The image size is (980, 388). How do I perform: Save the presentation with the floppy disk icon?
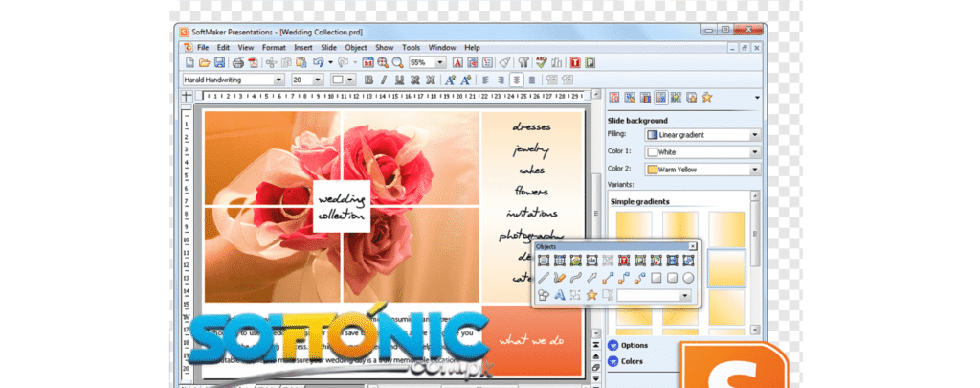219,62
